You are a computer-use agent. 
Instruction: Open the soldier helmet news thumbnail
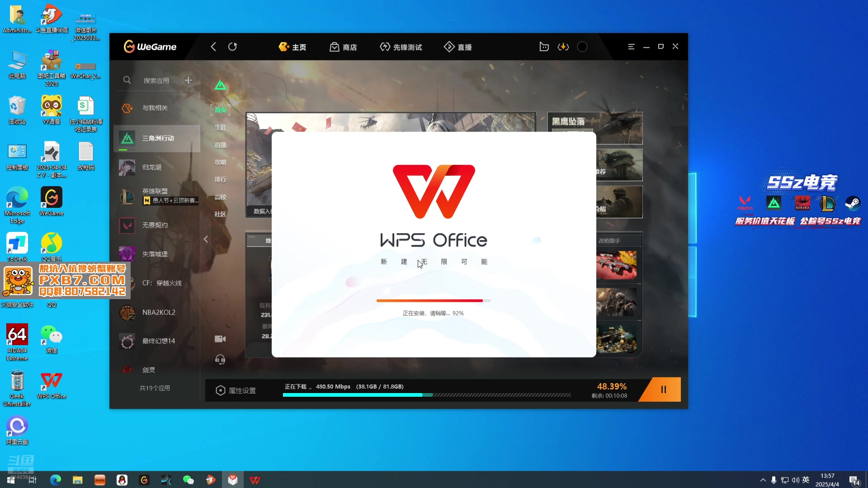click(x=619, y=165)
